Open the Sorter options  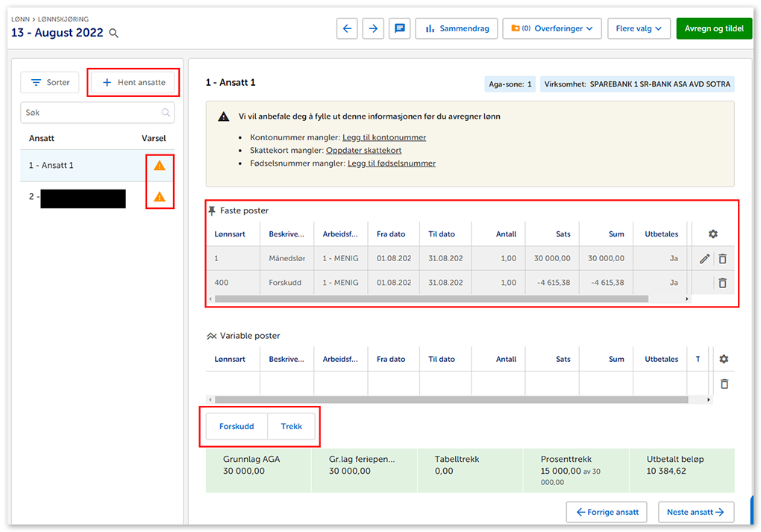(x=50, y=82)
